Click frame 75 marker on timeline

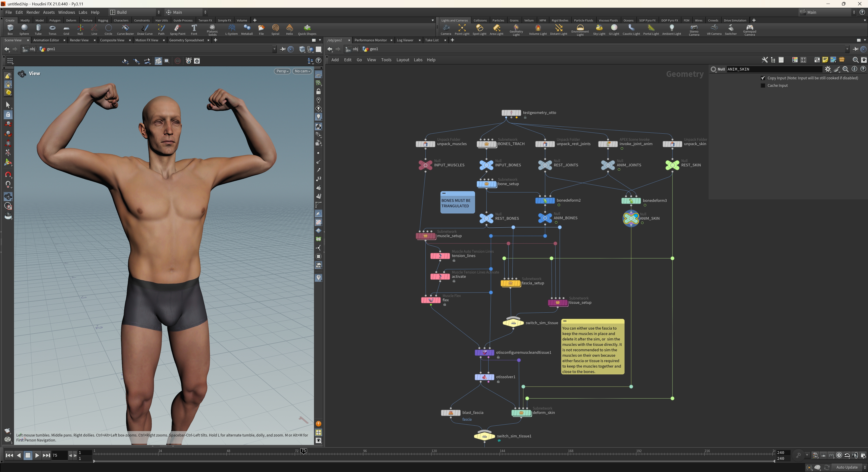(x=304, y=451)
